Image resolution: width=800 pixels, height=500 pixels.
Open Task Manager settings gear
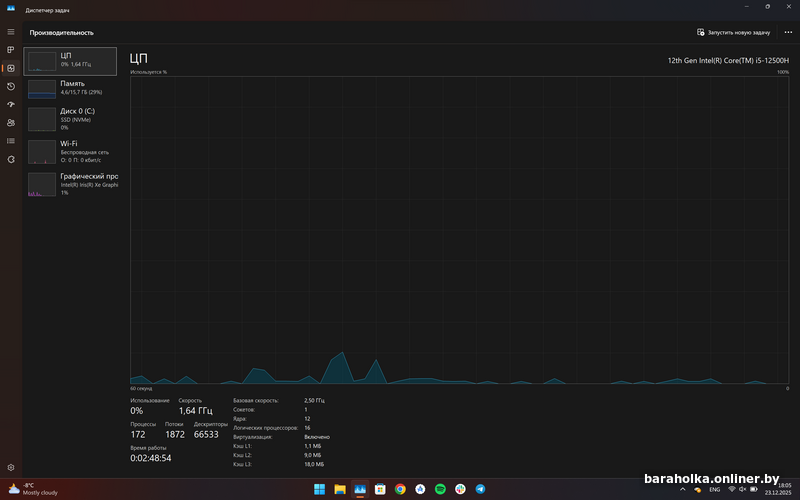(x=11, y=467)
